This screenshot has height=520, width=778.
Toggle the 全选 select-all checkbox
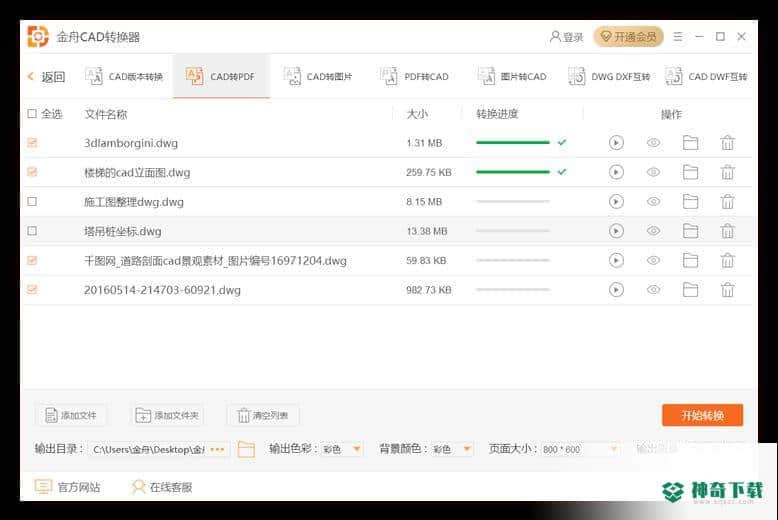(x=32, y=114)
